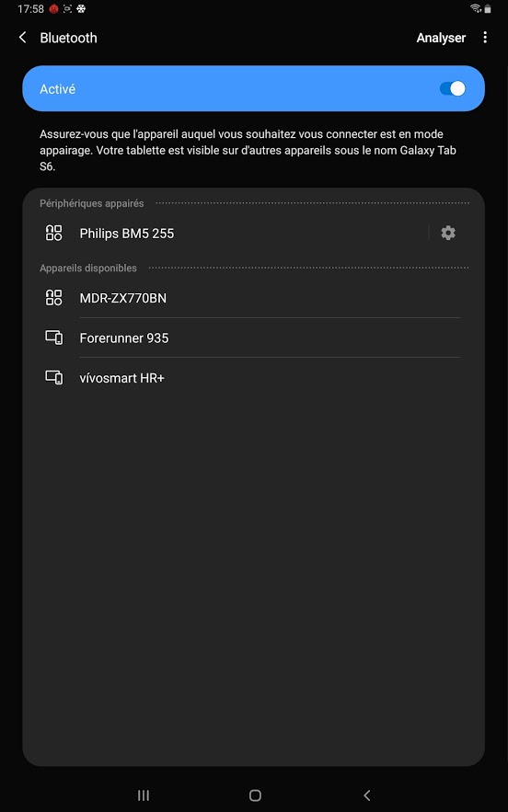Tap the headset icon beside MDR-ZX770BN
Image resolution: width=508 pixels, height=812 pixels.
coord(54,298)
